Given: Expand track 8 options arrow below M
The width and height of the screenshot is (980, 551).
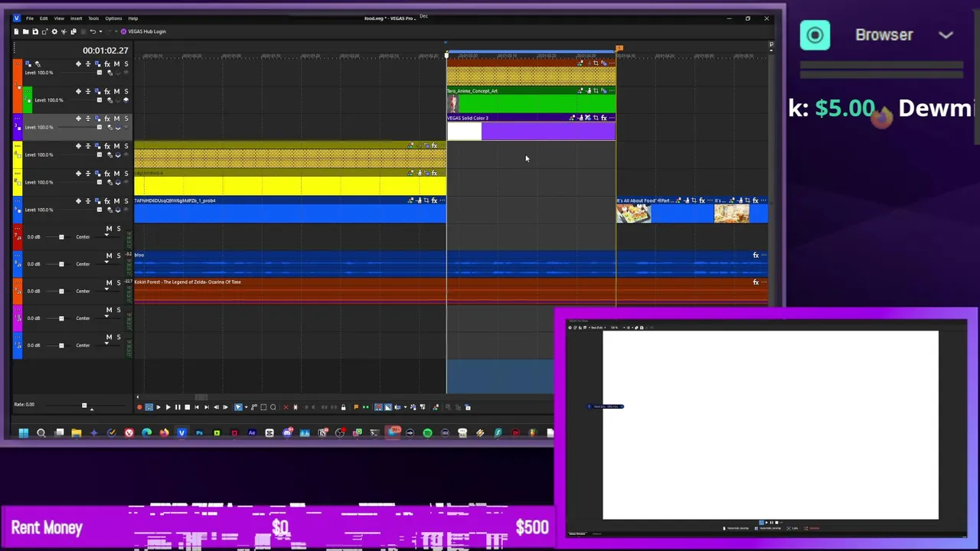Looking at the screenshot, I should click(106, 262).
